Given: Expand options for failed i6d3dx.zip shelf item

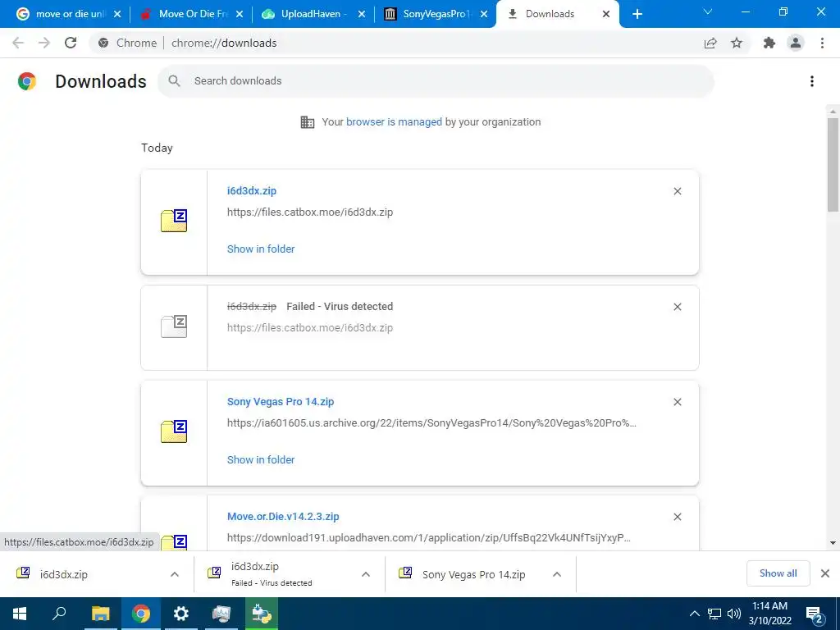Looking at the screenshot, I should (x=366, y=574).
